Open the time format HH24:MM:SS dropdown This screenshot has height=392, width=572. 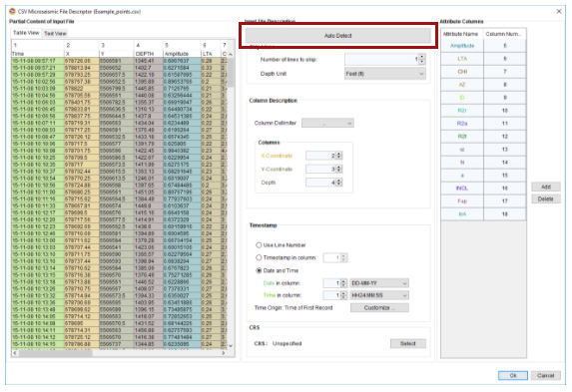click(x=379, y=295)
